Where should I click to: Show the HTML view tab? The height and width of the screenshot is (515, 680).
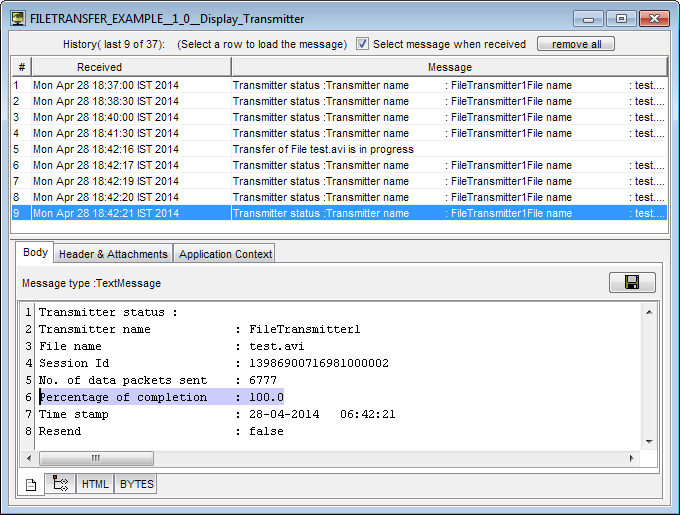click(95, 484)
